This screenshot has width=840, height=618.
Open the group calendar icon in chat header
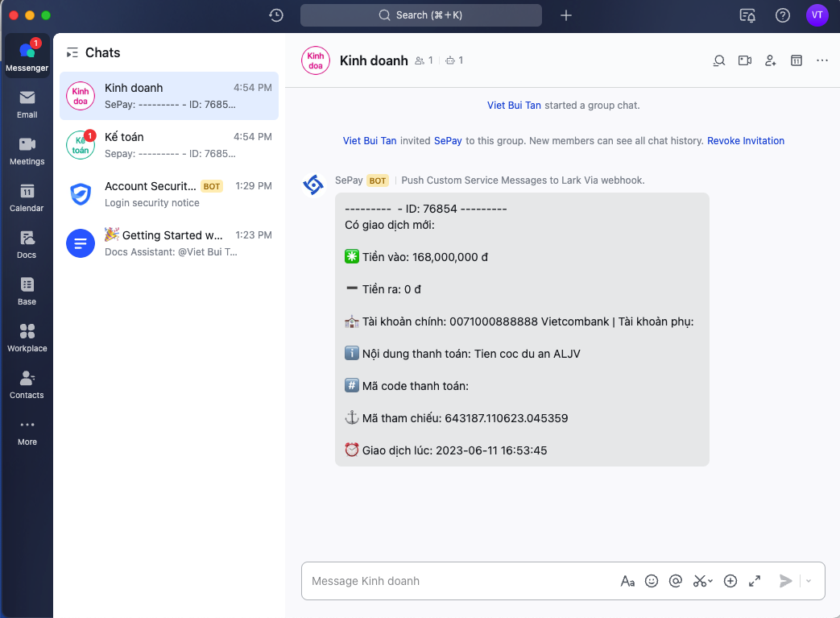[797, 60]
